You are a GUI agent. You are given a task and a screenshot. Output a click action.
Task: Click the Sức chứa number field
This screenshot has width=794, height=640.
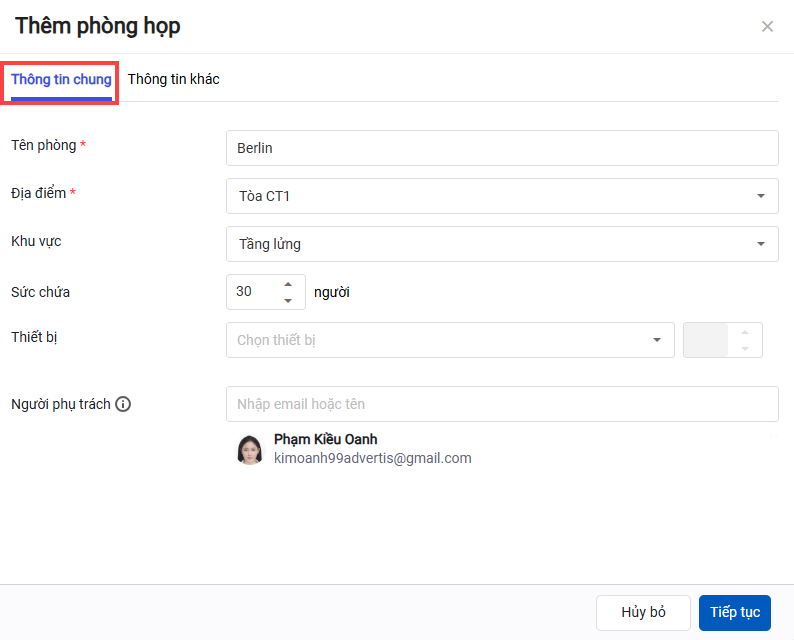point(253,292)
